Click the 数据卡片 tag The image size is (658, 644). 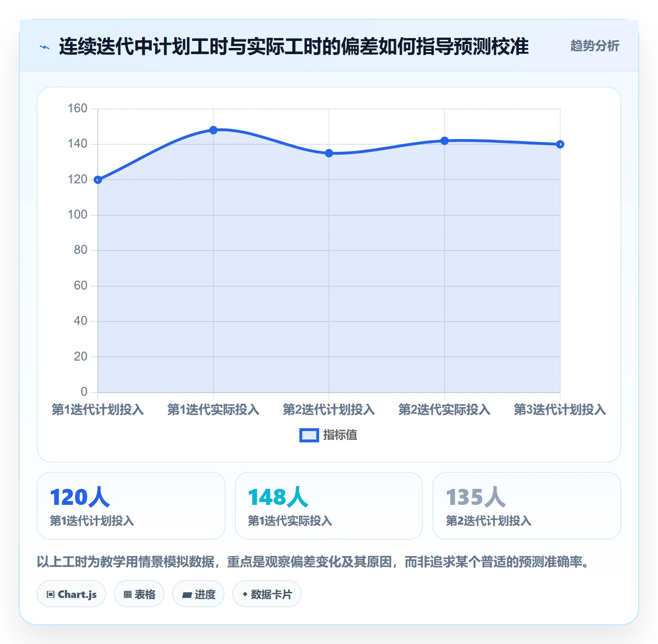pyautogui.click(x=267, y=594)
